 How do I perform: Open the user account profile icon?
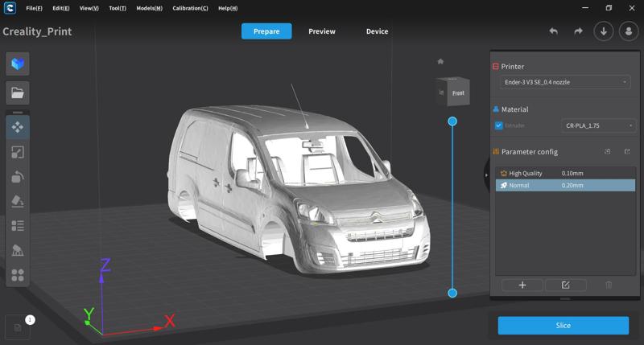(629, 31)
